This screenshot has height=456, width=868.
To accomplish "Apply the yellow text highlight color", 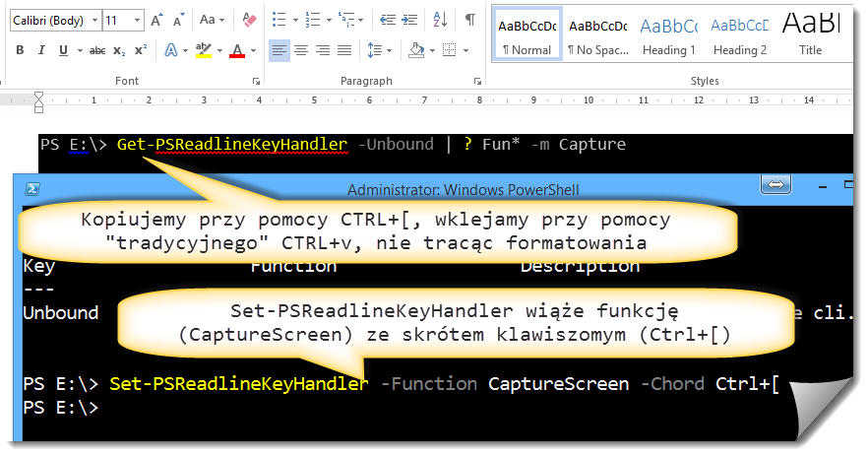I will pyautogui.click(x=204, y=51).
